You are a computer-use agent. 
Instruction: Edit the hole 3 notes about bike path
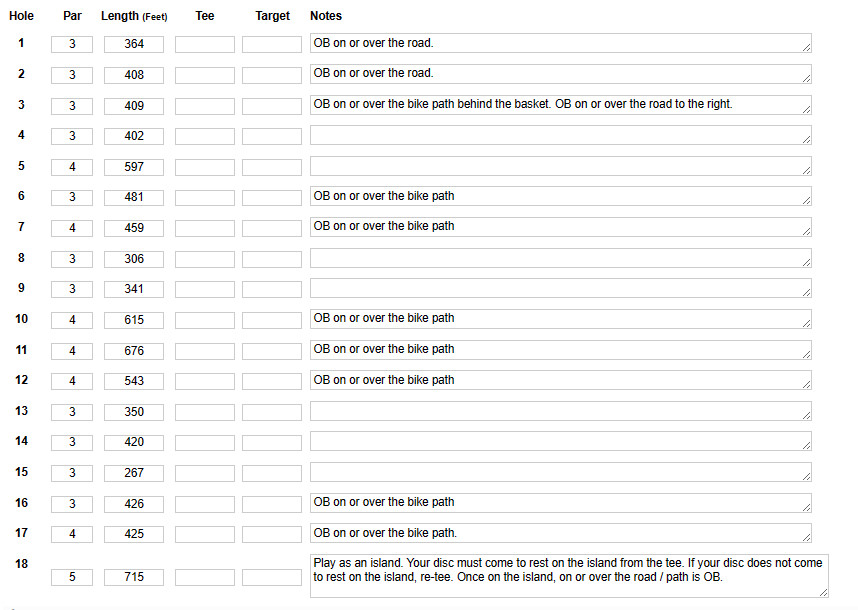560,104
